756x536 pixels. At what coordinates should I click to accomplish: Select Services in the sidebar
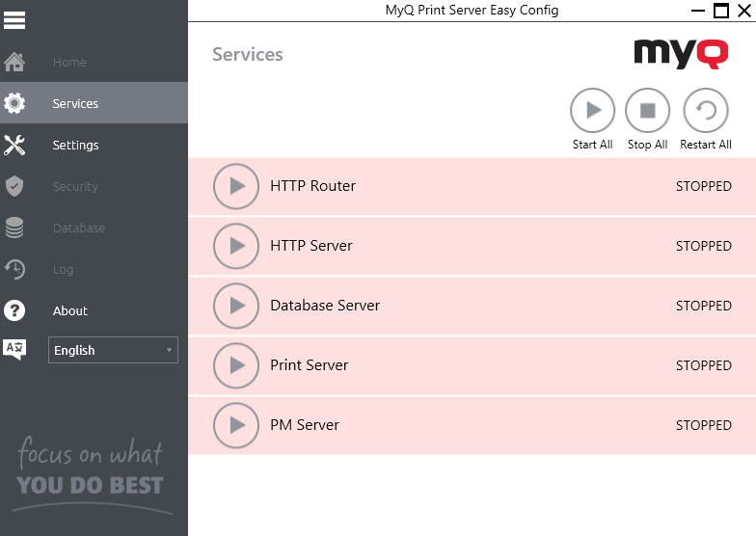75,104
